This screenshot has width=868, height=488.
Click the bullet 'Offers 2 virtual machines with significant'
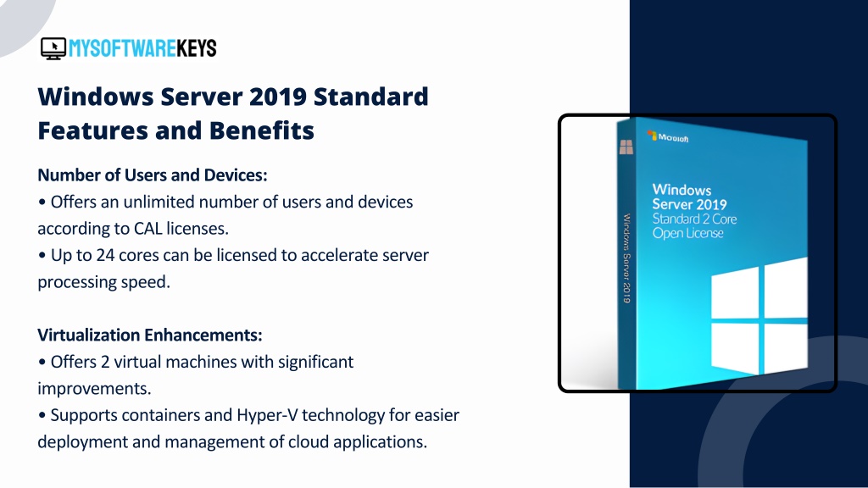tap(196, 362)
